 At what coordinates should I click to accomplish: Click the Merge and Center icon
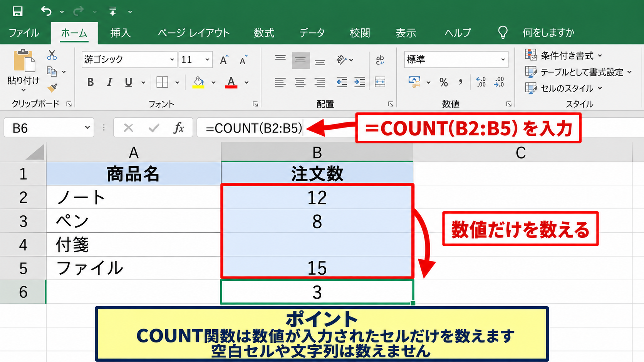tap(380, 82)
